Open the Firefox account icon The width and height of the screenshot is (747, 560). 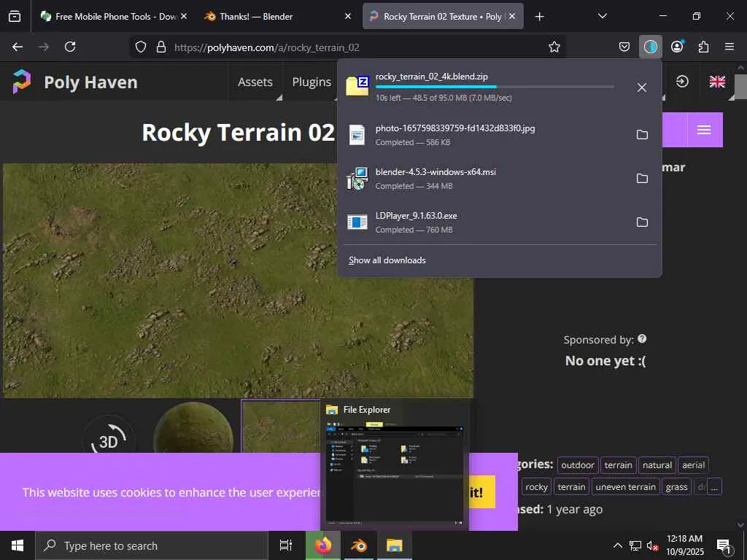pyautogui.click(x=677, y=46)
